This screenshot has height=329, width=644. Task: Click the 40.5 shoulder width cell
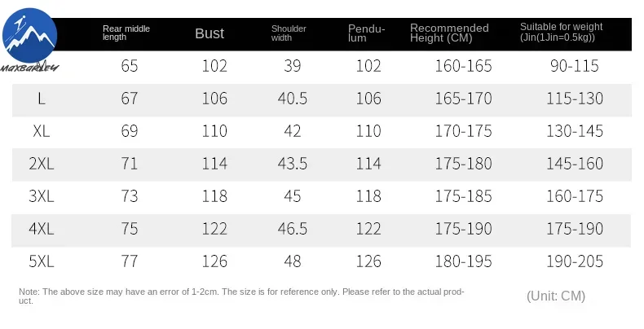coord(292,99)
